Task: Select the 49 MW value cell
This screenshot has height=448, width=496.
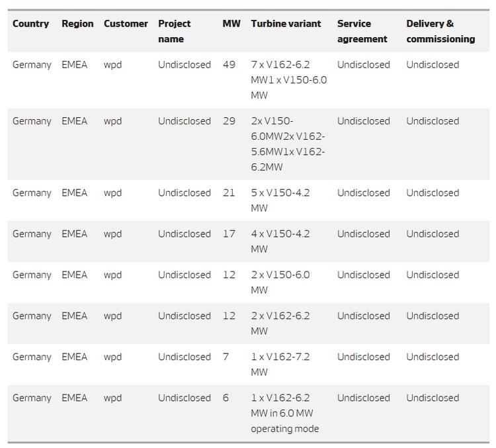Action: coord(229,65)
